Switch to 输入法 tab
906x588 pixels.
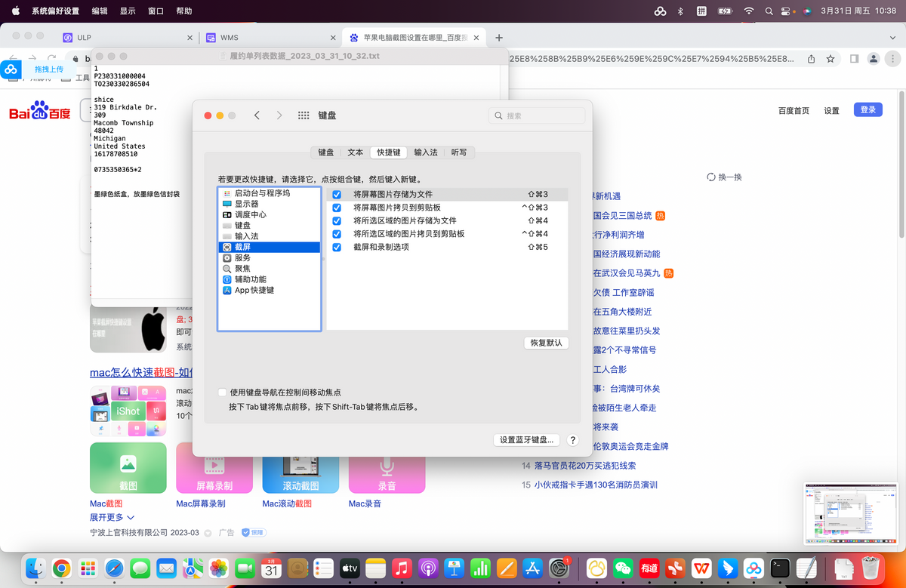click(426, 152)
